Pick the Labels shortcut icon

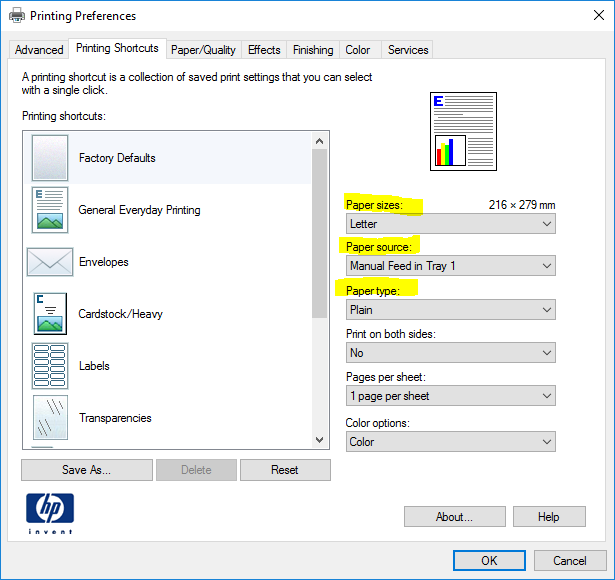pyautogui.click(x=50, y=366)
